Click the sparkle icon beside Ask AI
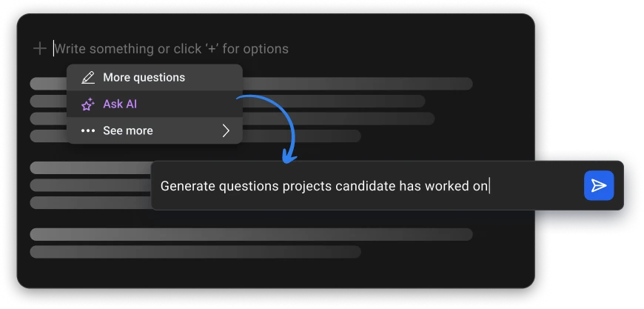Screen dimensions: 644x309 (x=88, y=104)
